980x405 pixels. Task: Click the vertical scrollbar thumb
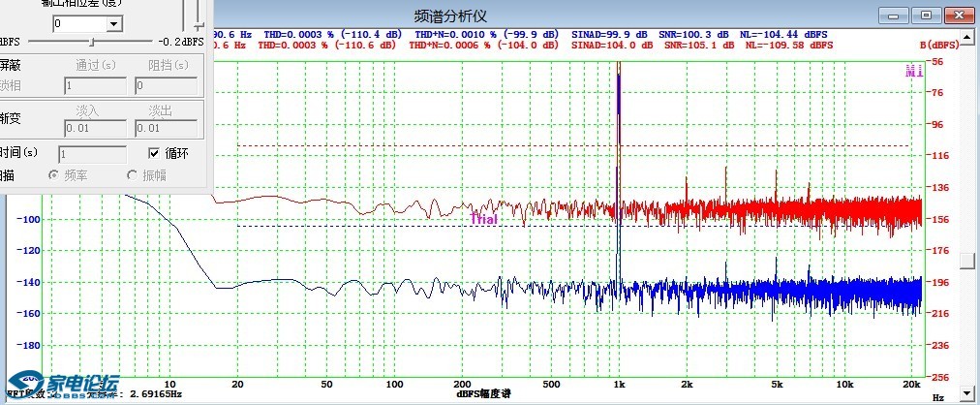click(x=967, y=261)
